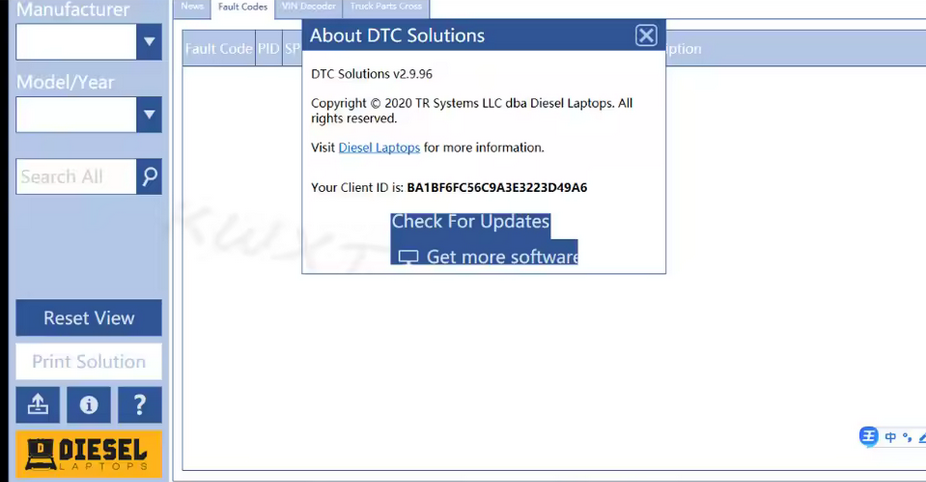
Task: Toggle the IME punctuation mode icon
Action: (x=907, y=437)
